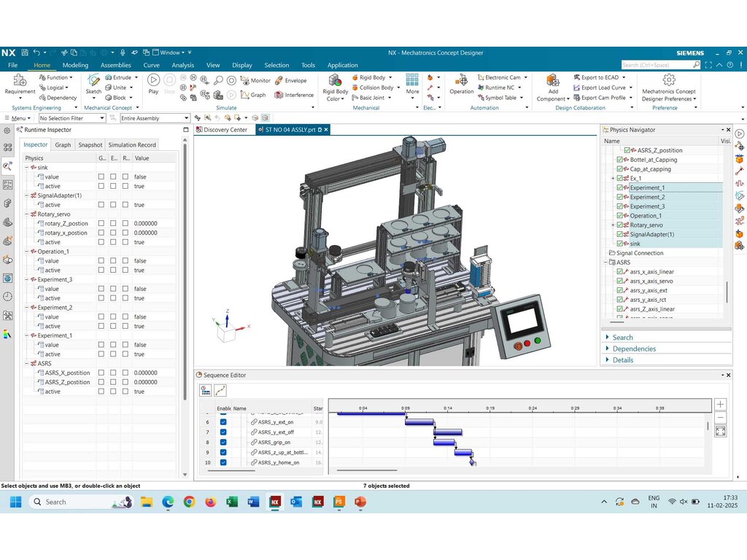
Task: Click the Snapshot tab
Action: pos(90,145)
